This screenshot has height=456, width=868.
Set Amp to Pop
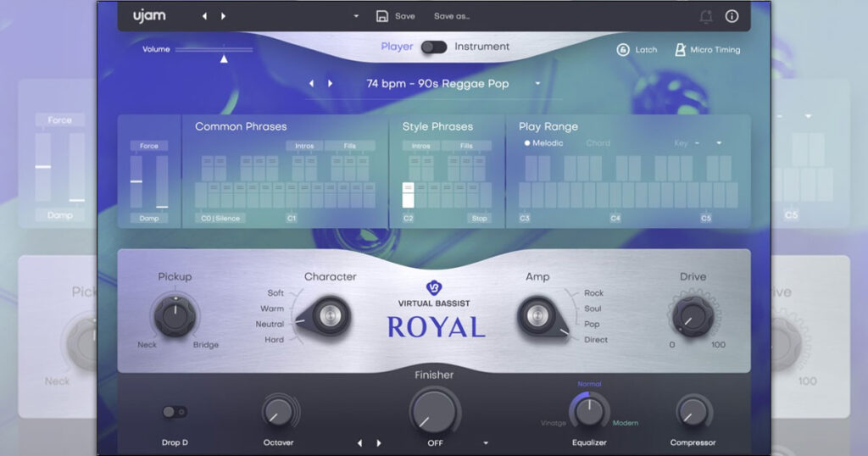[592, 325]
